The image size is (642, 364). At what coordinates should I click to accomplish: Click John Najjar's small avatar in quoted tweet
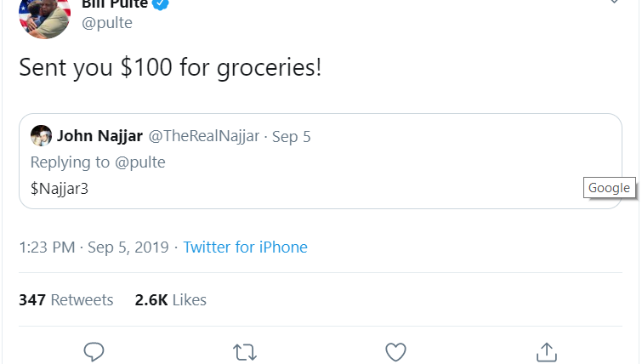coord(41,136)
